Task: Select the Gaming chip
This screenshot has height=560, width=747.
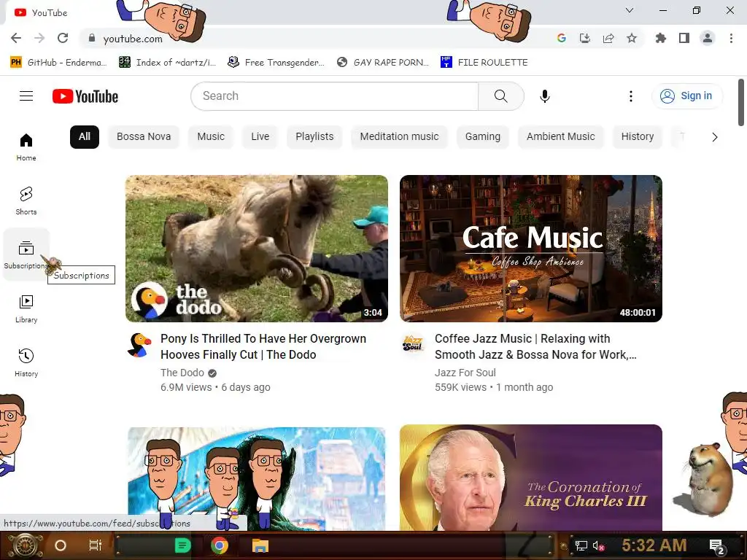Action: [483, 136]
